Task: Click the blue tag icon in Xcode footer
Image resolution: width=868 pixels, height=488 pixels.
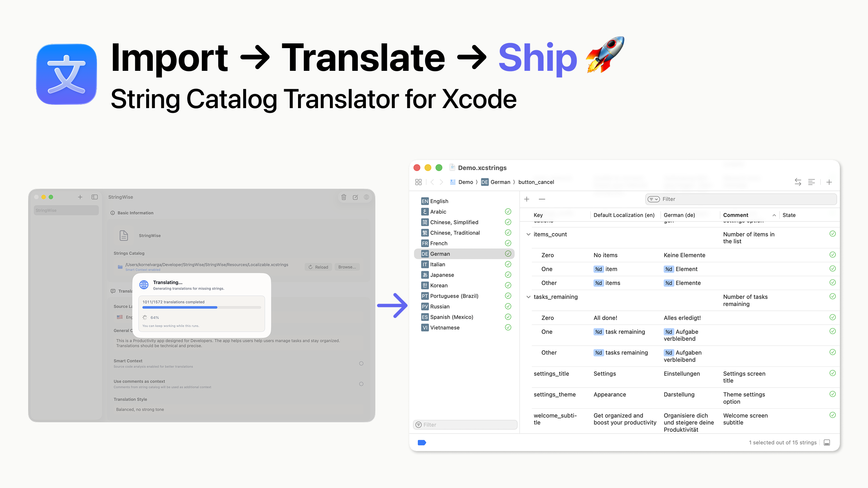Action: tap(422, 443)
